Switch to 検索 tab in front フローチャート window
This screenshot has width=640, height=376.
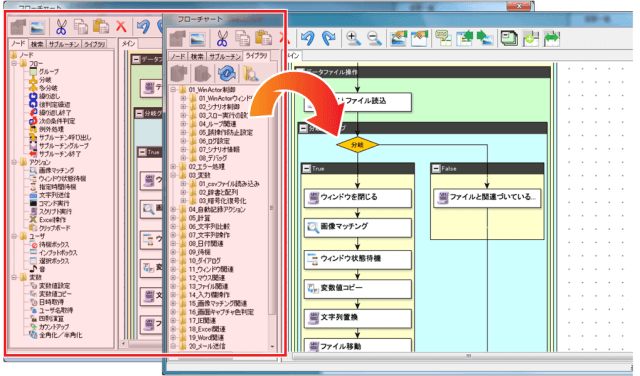coord(197,56)
